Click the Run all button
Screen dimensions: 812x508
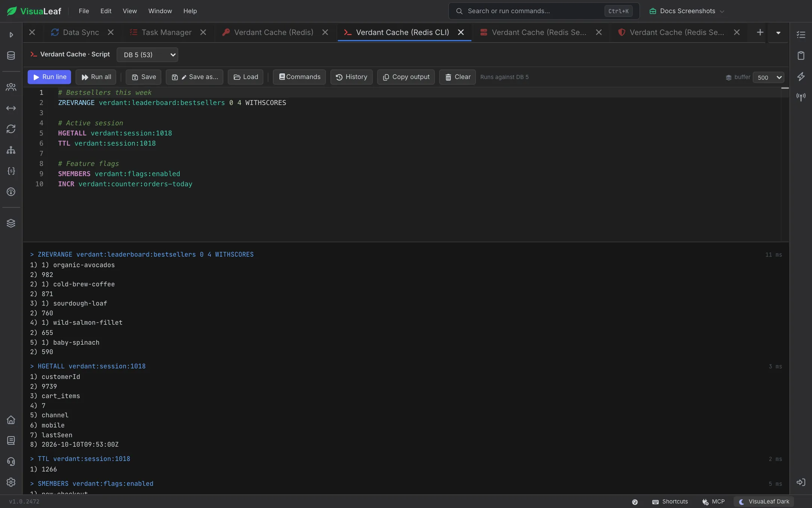(x=96, y=77)
